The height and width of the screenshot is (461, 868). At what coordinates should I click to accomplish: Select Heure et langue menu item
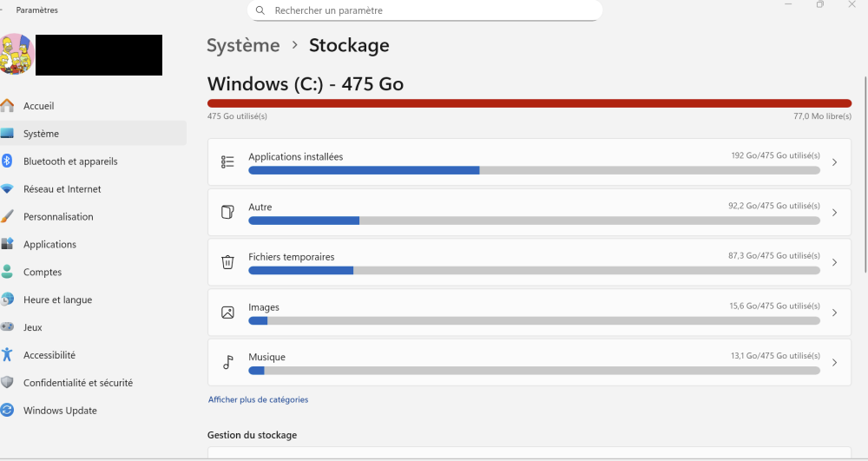click(x=57, y=300)
